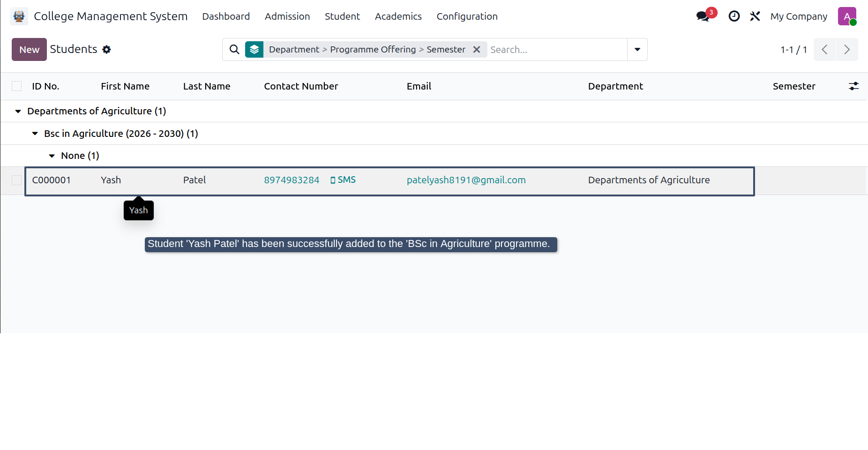The height and width of the screenshot is (450, 868).
Task: Go to previous page of records
Action: point(824,49)
